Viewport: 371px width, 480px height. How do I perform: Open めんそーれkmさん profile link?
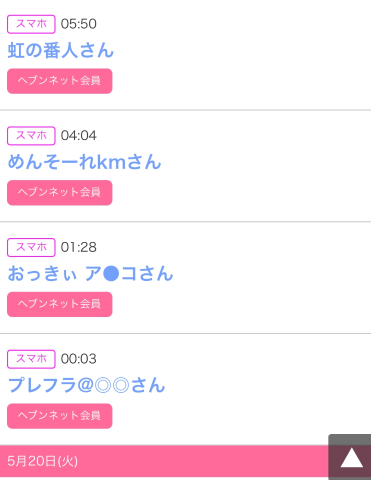point(84,162)
